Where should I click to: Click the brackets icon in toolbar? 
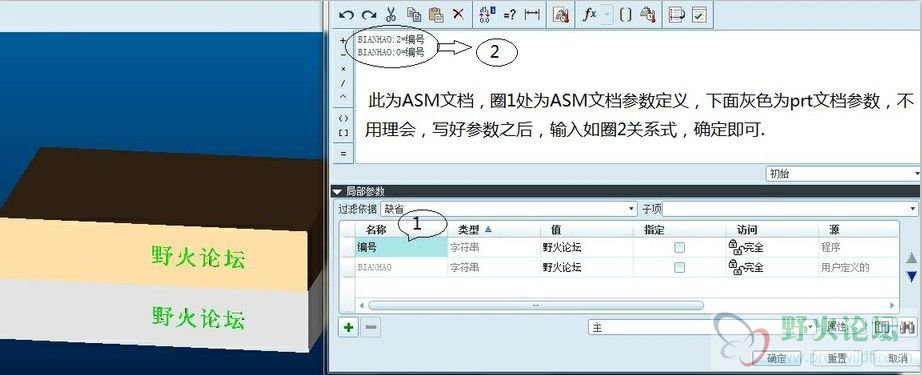626,15
